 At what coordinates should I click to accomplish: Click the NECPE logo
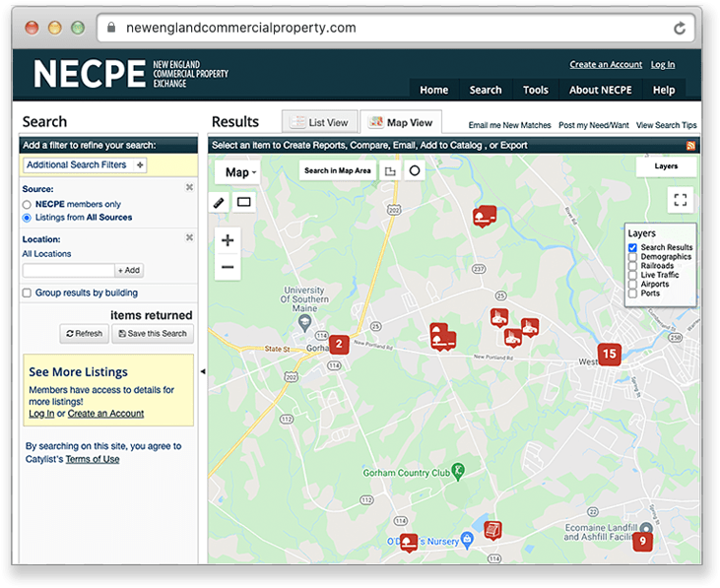pos(130,74)
